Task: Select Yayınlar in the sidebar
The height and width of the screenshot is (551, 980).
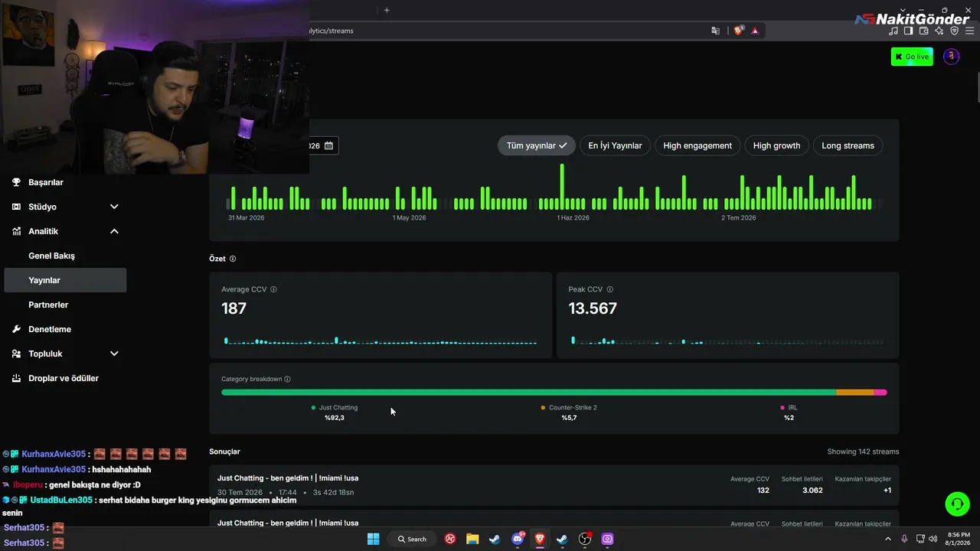Action: (x=65, y=280)
